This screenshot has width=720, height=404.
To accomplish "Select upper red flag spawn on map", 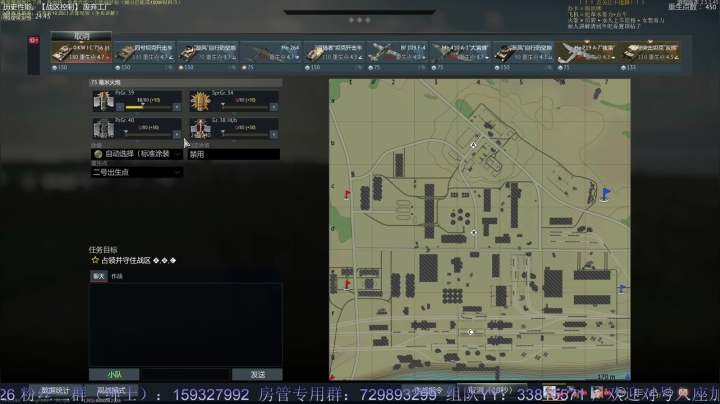I will pos(347,195).
